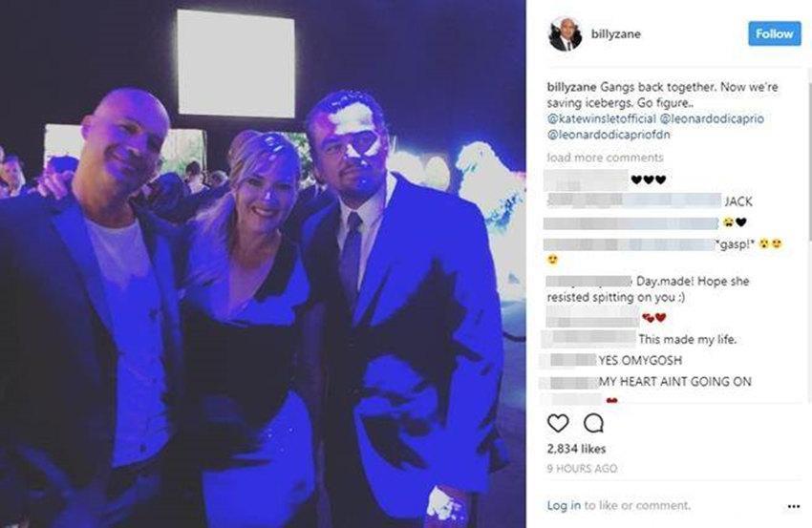The width and height of the screenshot is (812, 528).
Task: Click the comments panel scrollbar
Action: tap(809, 156)
